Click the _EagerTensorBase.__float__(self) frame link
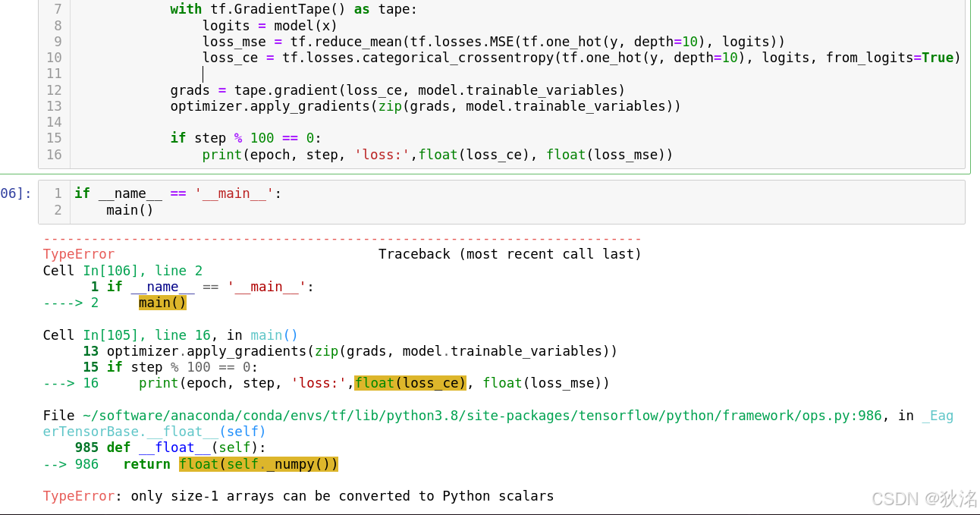The height and width of the screenshot is (515, 980). (x=152, y=431)
